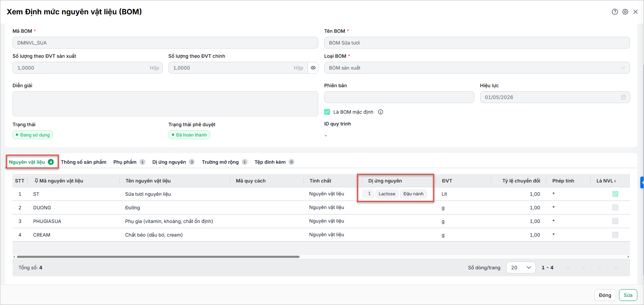The image size is (644, 305).
Task: Go to the next page of the table
Action: (600, 267)
